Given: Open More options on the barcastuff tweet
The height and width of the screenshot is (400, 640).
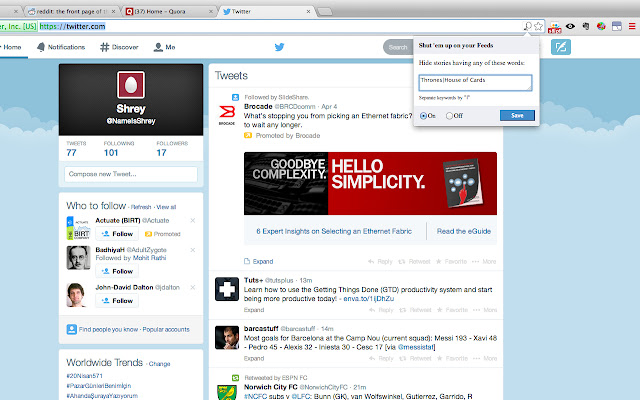Looking at the screenshot, I should 485,358.
